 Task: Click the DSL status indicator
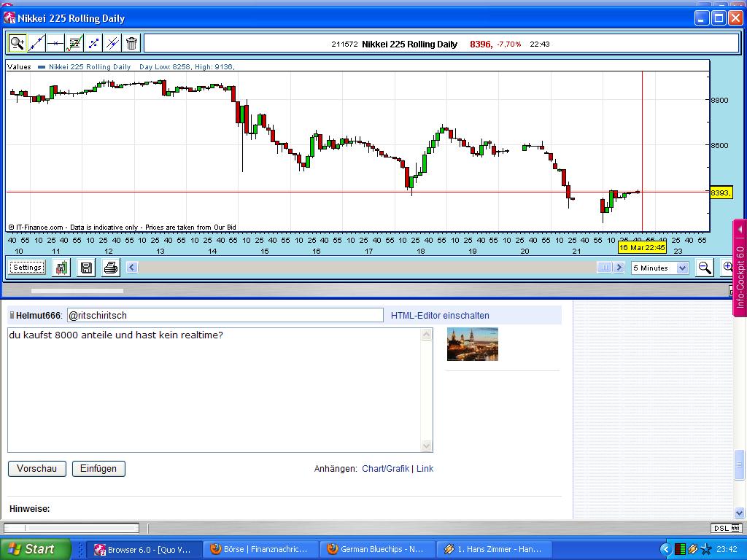click(726, 528)
